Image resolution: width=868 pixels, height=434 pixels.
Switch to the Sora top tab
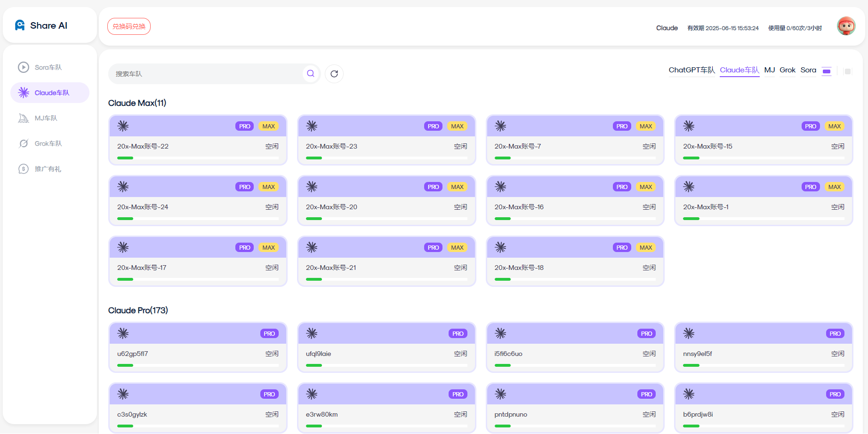pyautogui.click(x=808, y=70)
